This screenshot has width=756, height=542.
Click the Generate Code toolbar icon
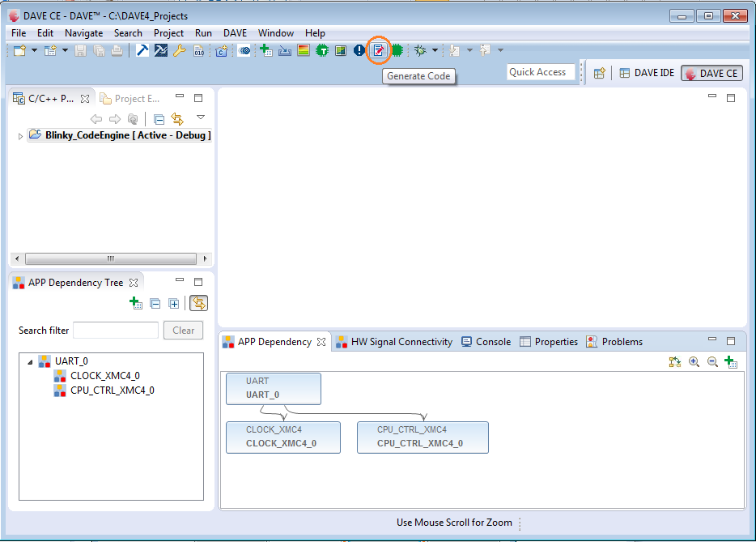tap(379, 50)
